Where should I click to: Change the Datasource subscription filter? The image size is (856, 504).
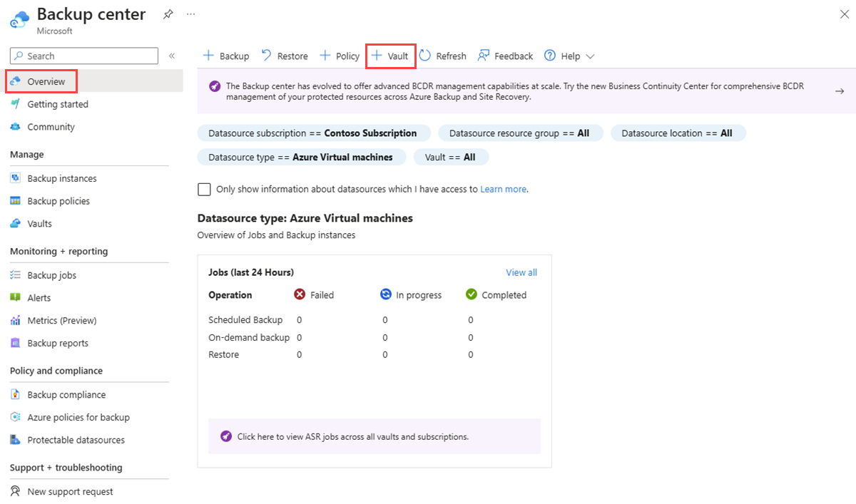coord(312,133)
